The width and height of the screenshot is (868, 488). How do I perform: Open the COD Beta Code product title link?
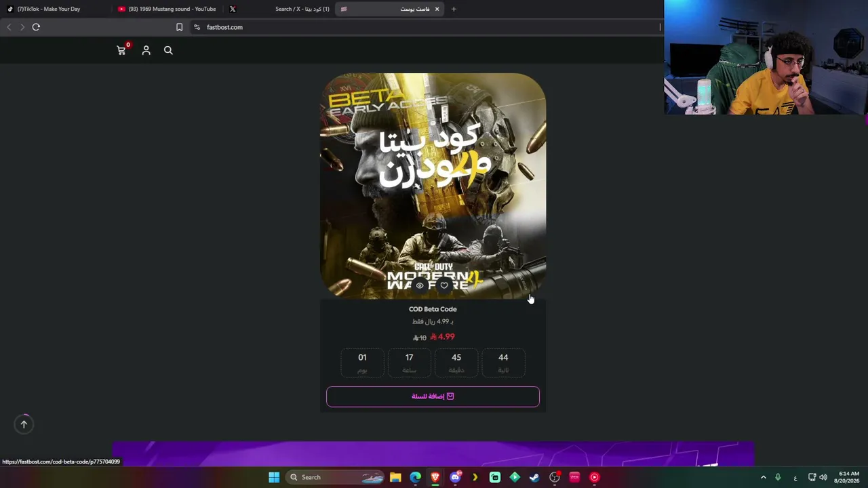click(x=433, y=309)
